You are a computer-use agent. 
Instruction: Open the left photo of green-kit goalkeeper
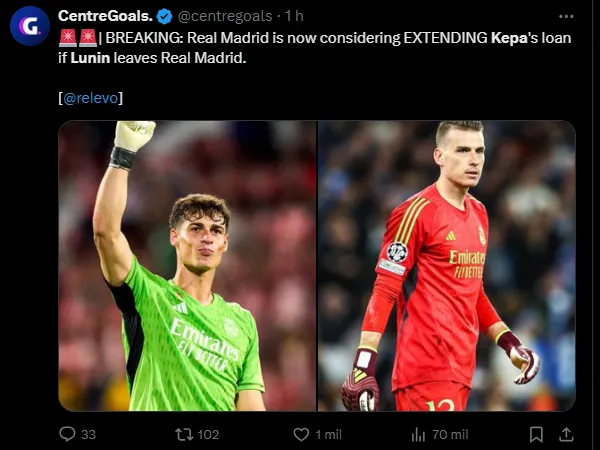coord(187,266)
